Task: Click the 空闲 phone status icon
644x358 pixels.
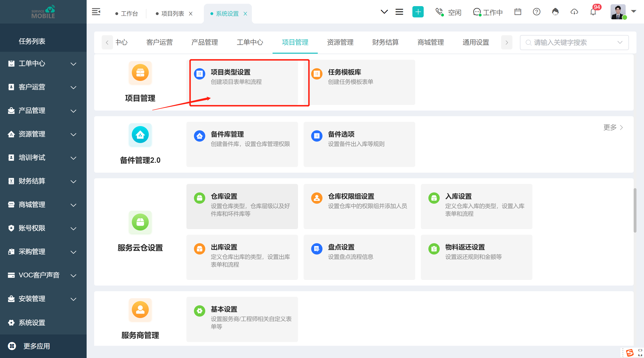Action: [439, 12]
